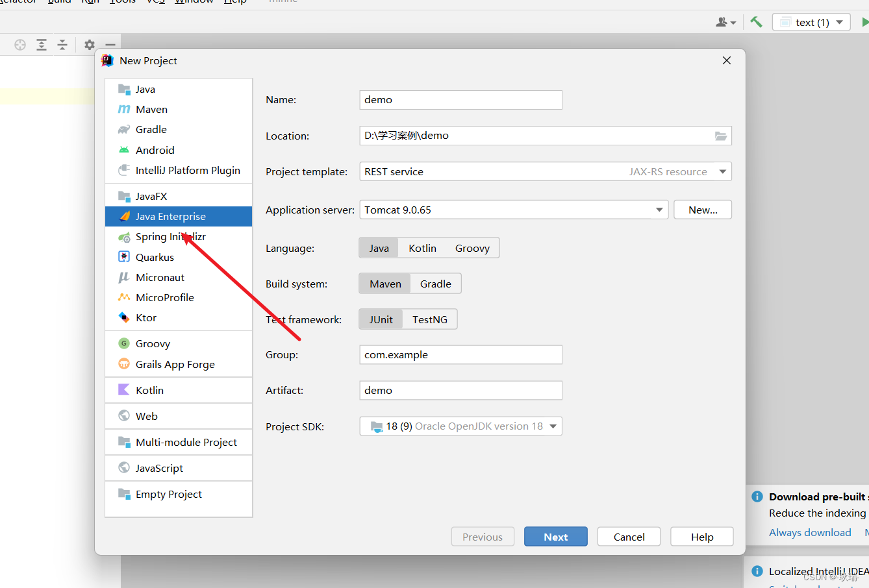Click New... application server button

coord(703,210)
